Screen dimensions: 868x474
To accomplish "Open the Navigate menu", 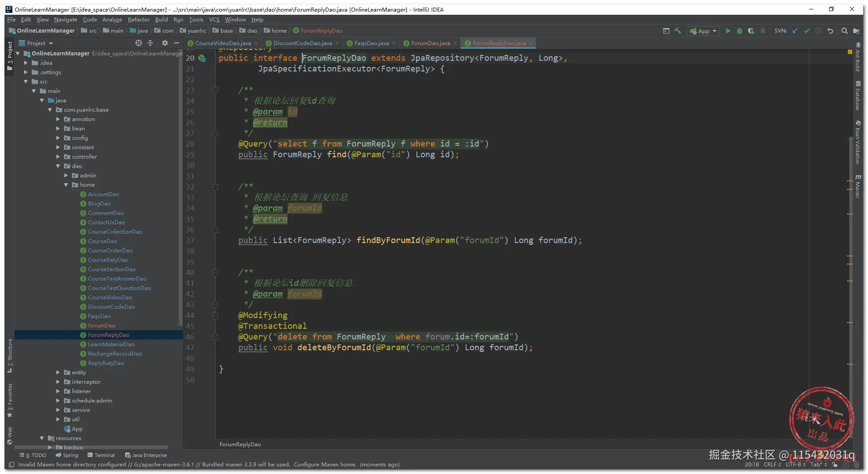I will point(66,20).
